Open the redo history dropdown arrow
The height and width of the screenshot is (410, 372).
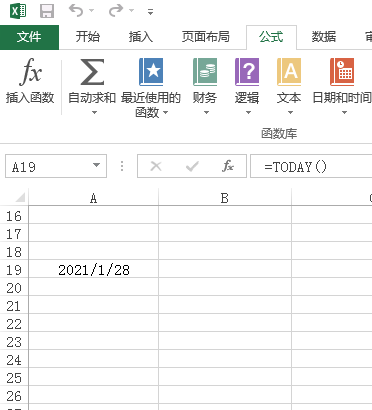pyautogui.click(x=131, y=11)
